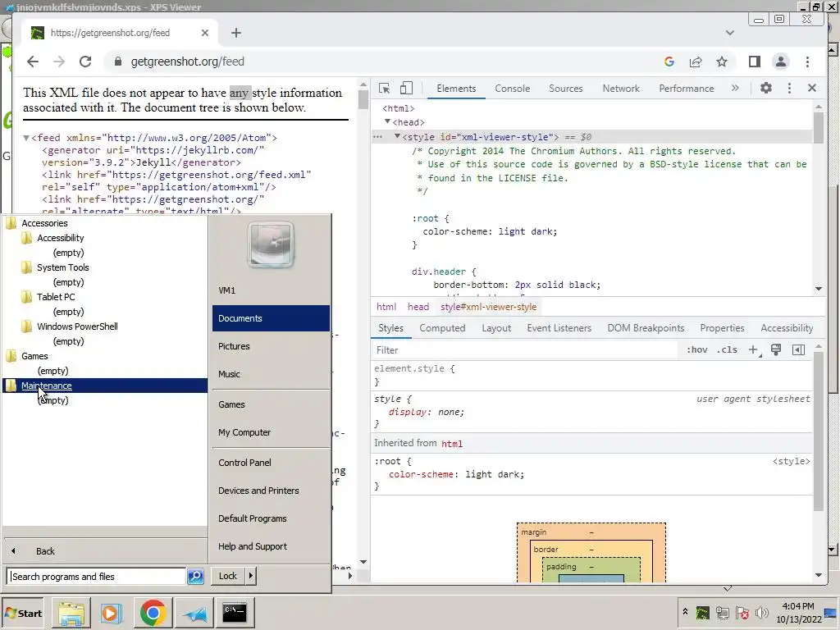Open the Accessories folder in Start menu
This screenshot has width=840, height=630.
44,223
